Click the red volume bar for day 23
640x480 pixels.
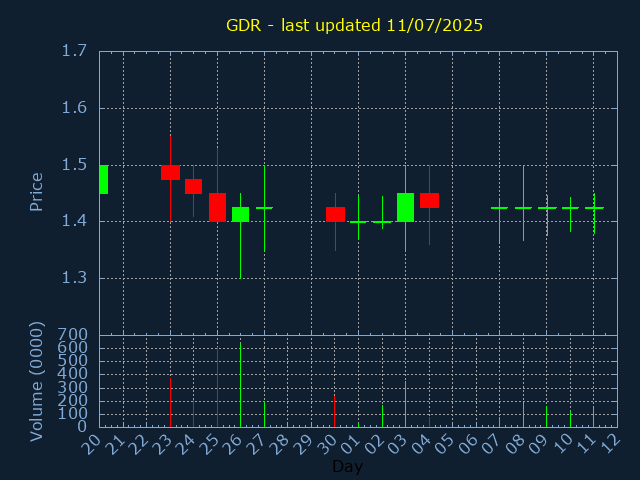coord(170,402)
